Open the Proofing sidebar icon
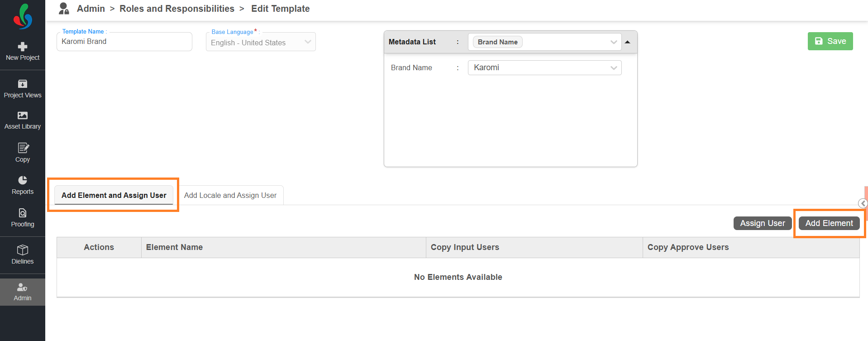The image size is (868, 341). coord(23,213)
